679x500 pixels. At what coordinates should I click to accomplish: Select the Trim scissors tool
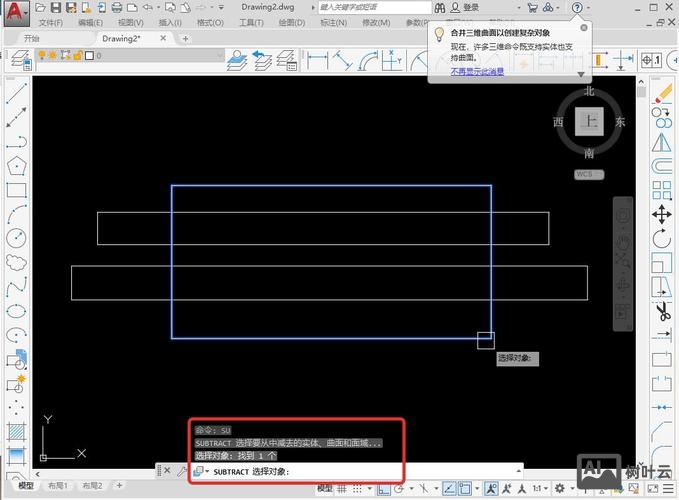tap(662, 312)
